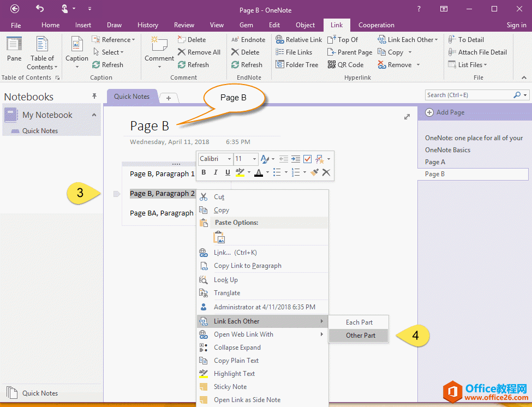
Task: Click inside the Search field
Action: [x=469, y=94]
